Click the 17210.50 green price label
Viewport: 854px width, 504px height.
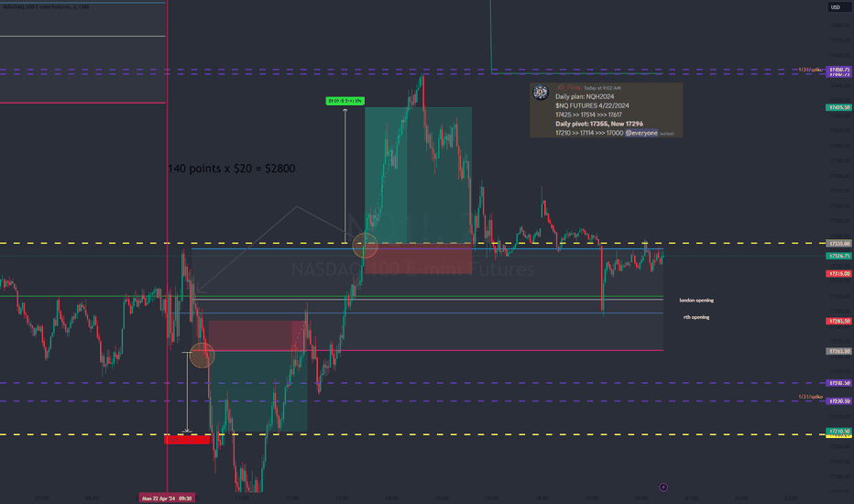click(838, 431)
